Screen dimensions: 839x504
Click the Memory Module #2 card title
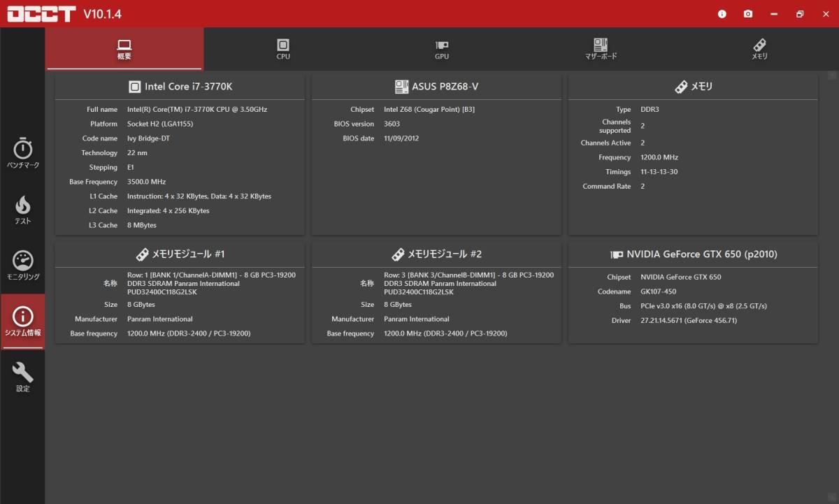436,254
